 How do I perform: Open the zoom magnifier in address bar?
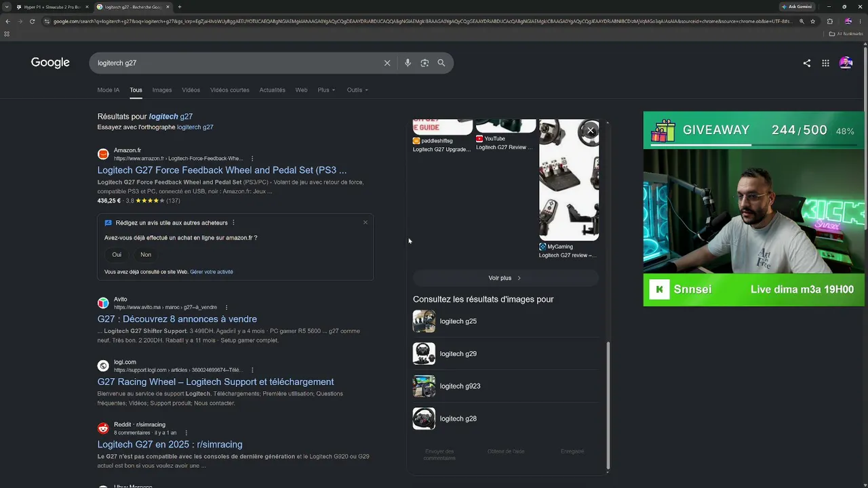coord(802,21)
